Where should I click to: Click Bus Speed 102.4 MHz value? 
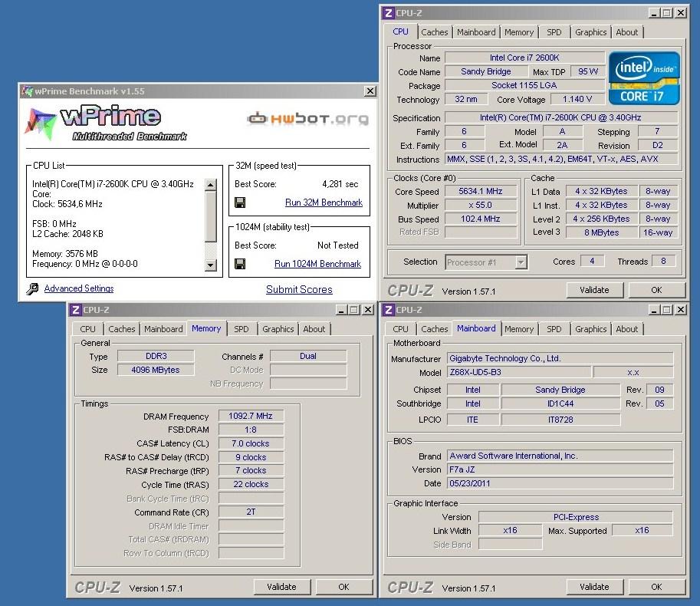coord(481,219)
